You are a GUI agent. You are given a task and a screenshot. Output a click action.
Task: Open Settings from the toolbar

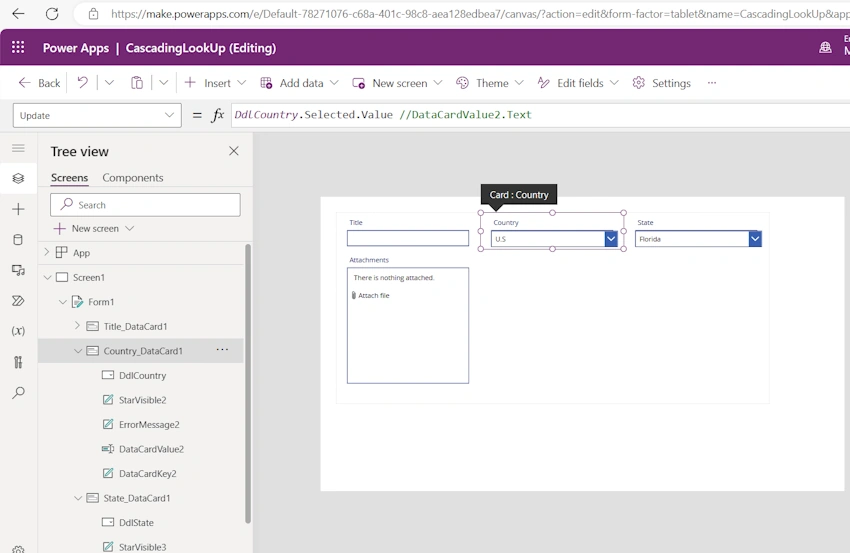pyautogui.click(x=662, y=83)
